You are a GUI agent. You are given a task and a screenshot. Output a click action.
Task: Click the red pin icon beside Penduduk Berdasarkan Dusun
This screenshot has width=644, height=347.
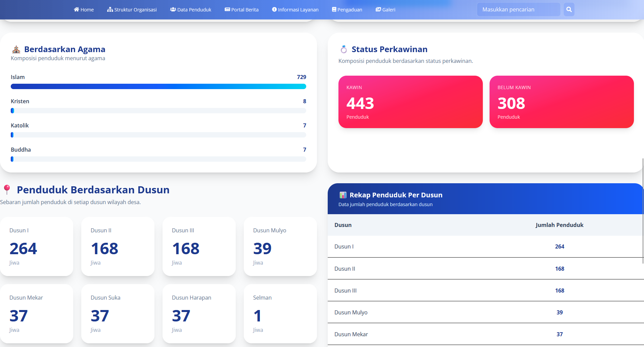tap(7, 190)
